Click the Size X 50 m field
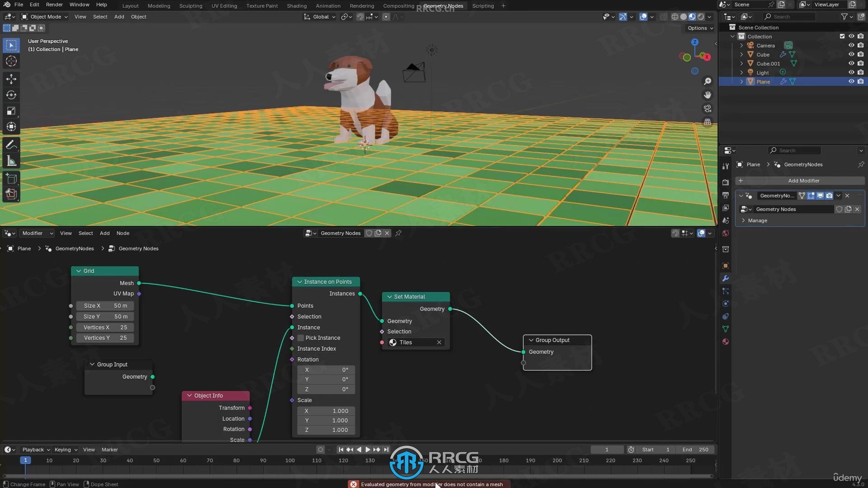 (105, 306)
